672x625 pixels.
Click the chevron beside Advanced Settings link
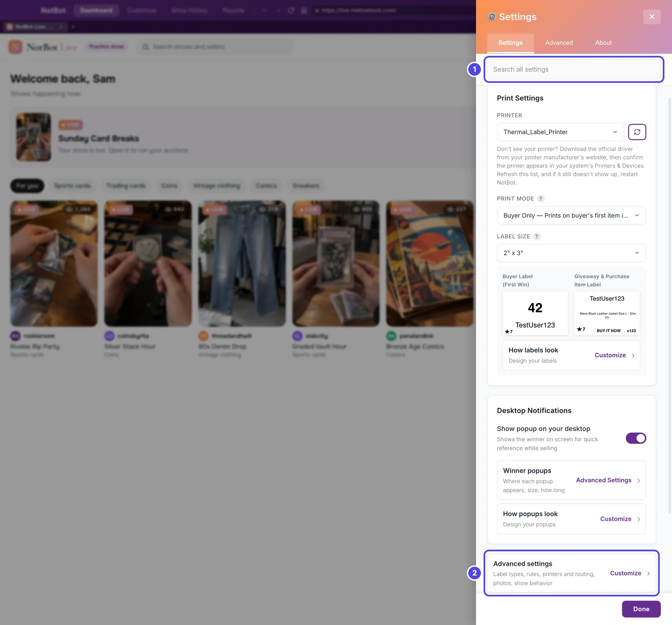click(638, 481)
